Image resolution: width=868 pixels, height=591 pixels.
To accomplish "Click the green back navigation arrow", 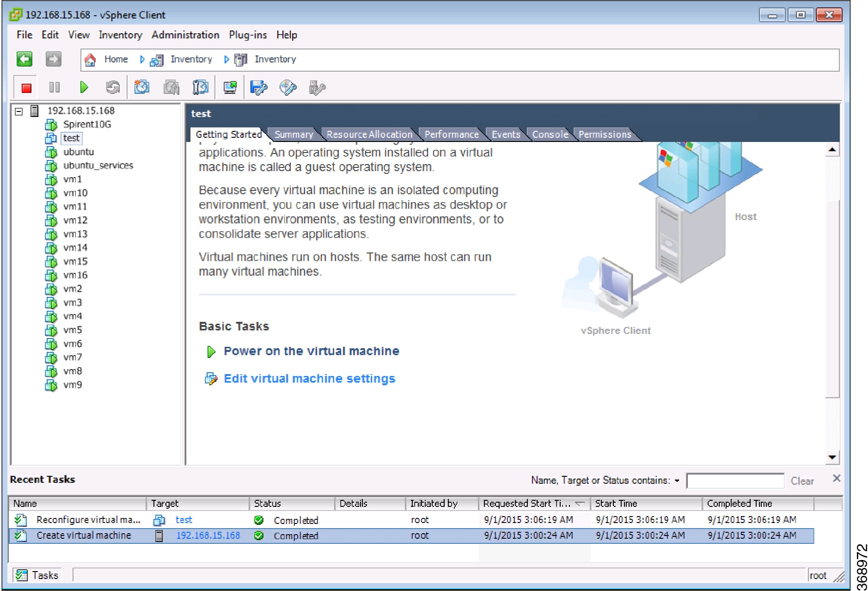I will coord(24,59).
